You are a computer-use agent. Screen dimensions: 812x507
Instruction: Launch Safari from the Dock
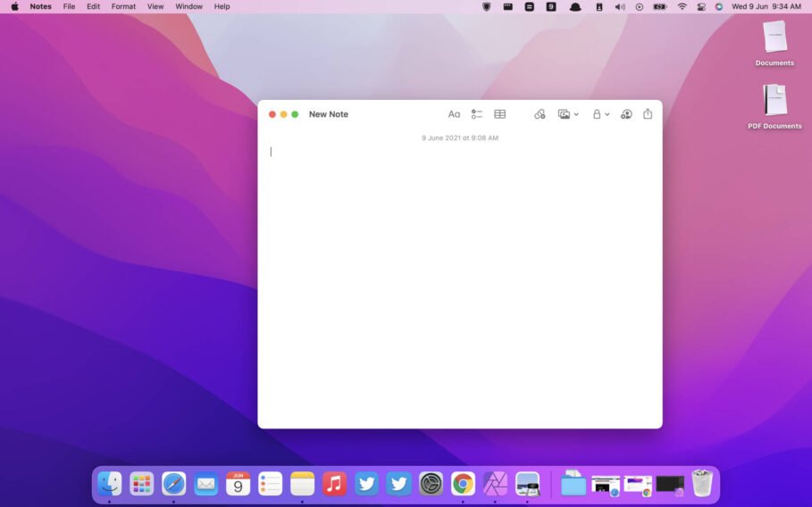click(x=173, y=484)
